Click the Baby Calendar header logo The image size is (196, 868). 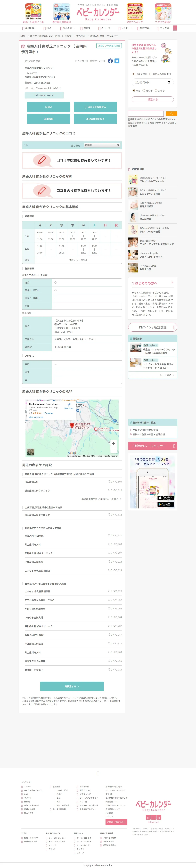98,14
